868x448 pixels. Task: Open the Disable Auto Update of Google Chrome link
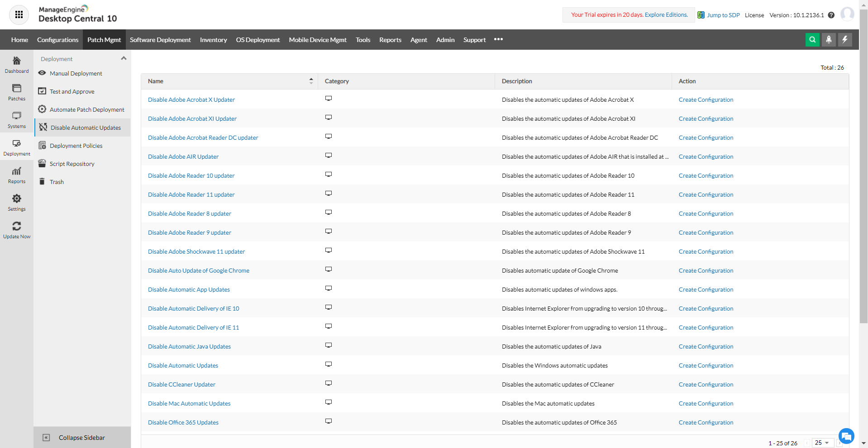point(198,270)
